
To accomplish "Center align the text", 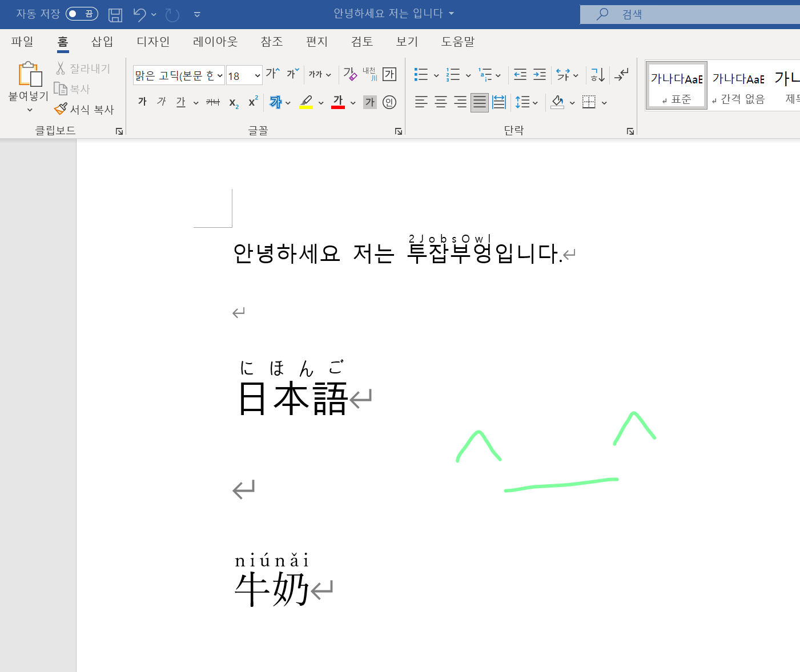I will 441,102.
